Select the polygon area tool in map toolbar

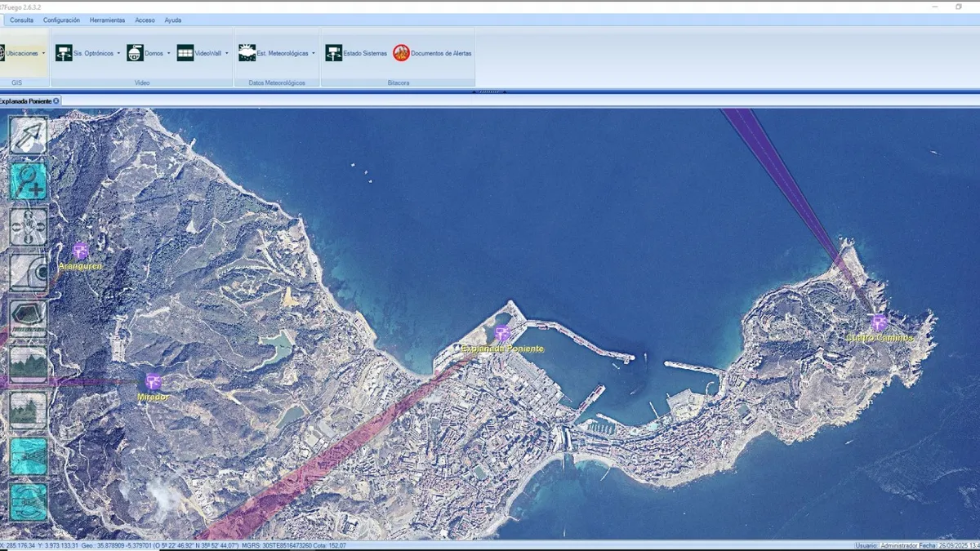click(29, 318)
